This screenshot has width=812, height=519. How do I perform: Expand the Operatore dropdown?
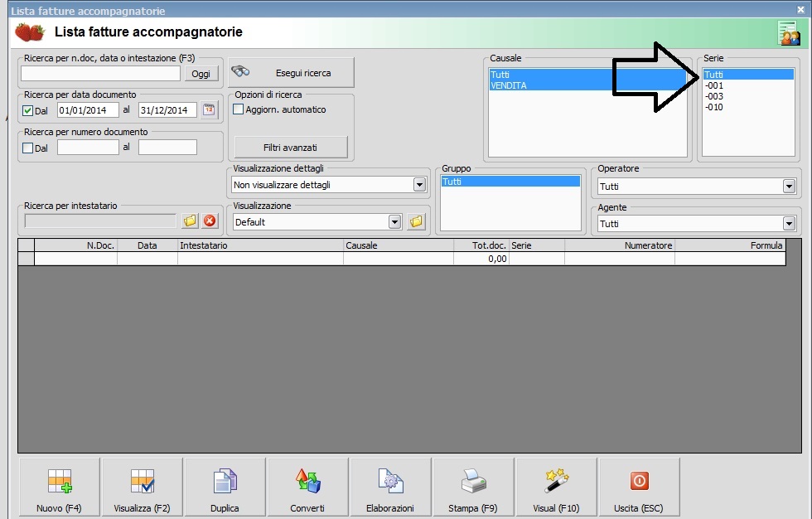tap(789, 186)
